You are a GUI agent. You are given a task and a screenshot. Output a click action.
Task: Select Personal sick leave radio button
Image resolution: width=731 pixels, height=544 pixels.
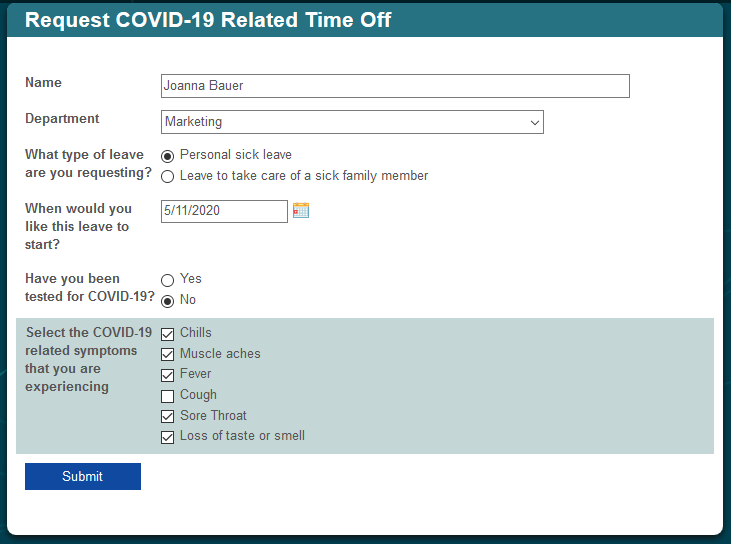(x=167, y=156)
